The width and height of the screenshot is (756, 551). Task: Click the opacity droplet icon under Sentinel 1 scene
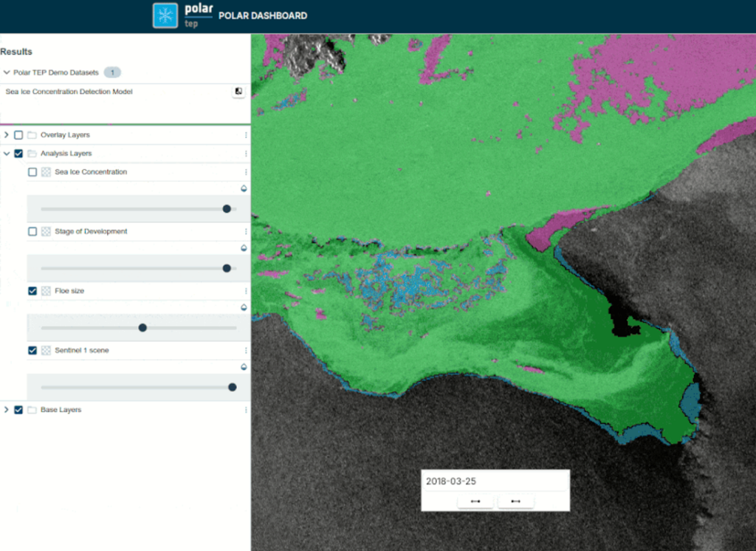click(x=244, y=367)
